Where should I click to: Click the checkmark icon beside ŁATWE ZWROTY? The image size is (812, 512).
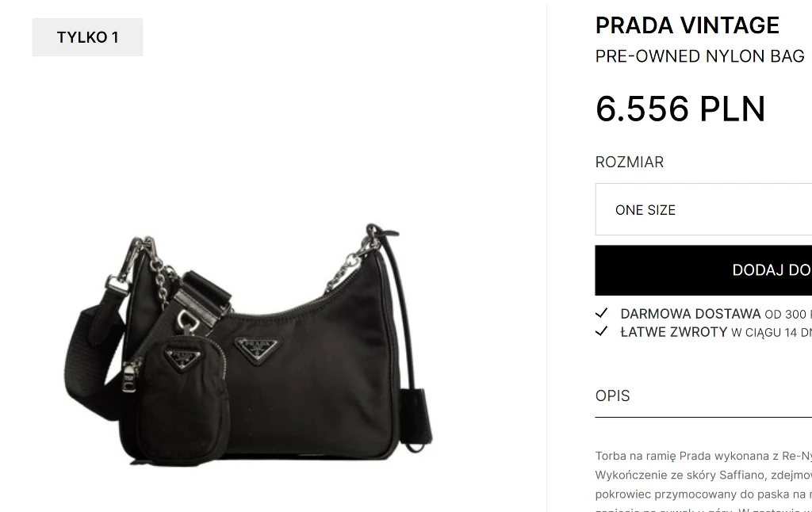point(601,331)
